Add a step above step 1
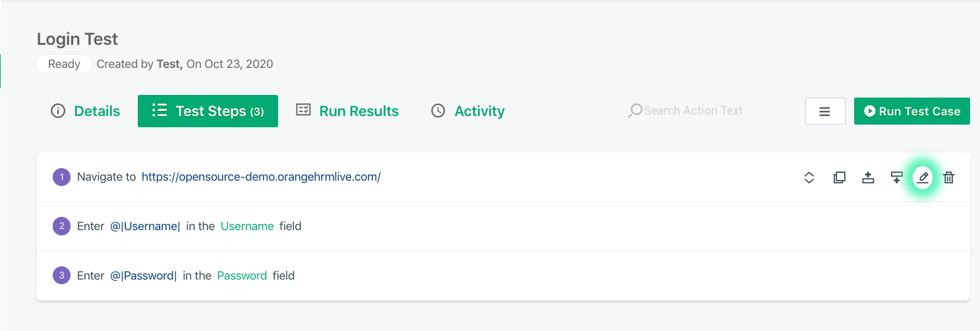980x331 pixels. (x=868, y=177)
